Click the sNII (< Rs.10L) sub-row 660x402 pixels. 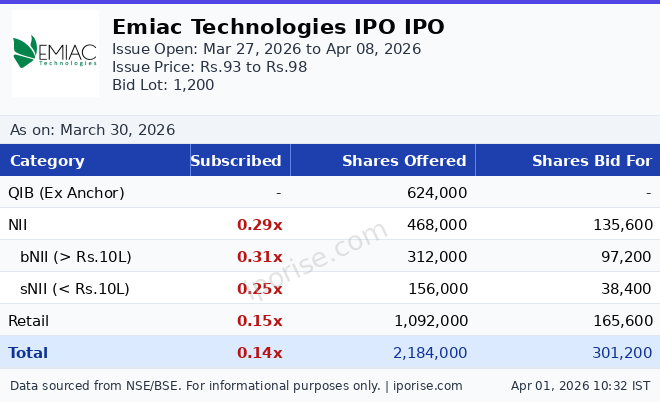(x=75, y=289)
